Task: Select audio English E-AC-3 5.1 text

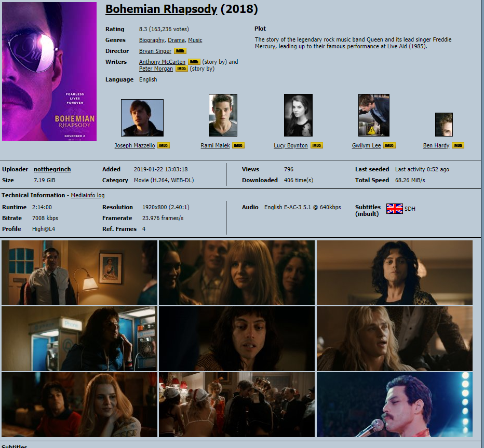Action: tap(302, 207)
